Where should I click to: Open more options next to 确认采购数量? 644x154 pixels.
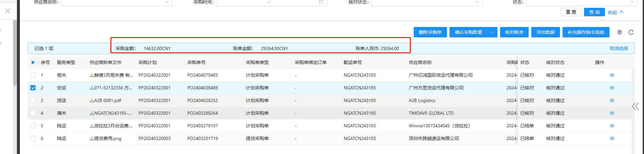click(492, 32)
